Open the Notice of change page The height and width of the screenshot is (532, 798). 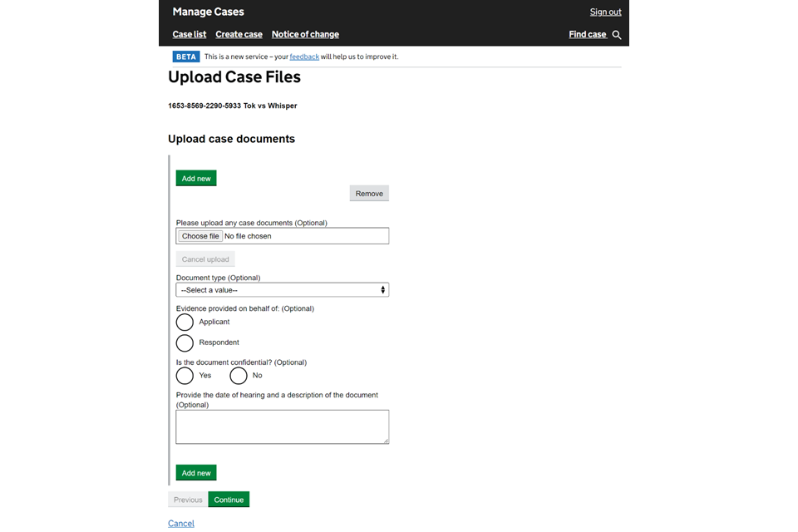(x=305, y=34)
